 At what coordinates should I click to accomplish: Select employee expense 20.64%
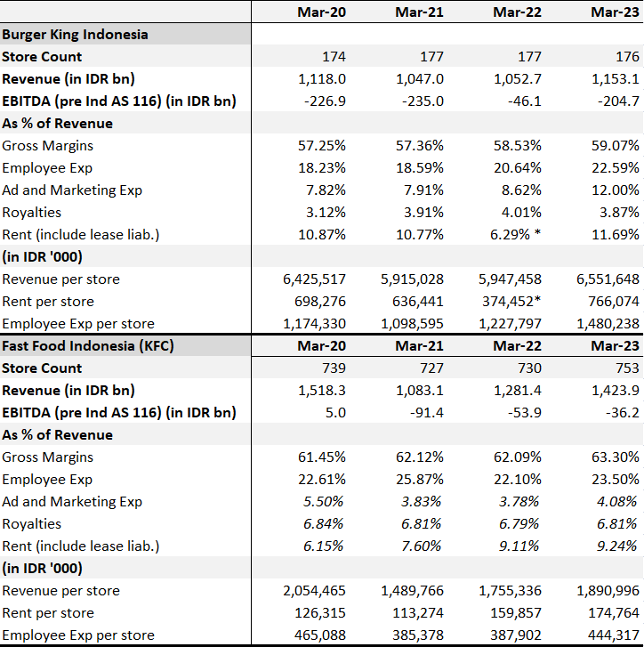[518, 168]
